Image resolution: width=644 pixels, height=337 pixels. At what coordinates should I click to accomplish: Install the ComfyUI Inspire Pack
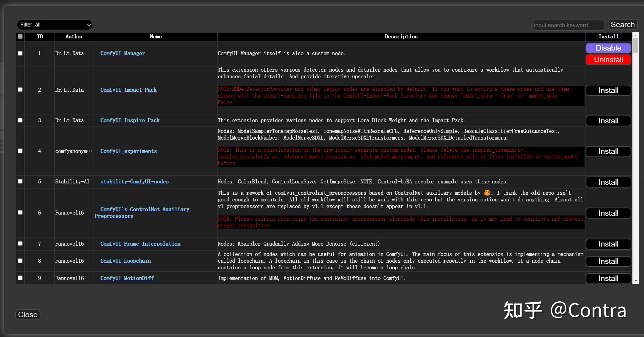click(608, 121)
